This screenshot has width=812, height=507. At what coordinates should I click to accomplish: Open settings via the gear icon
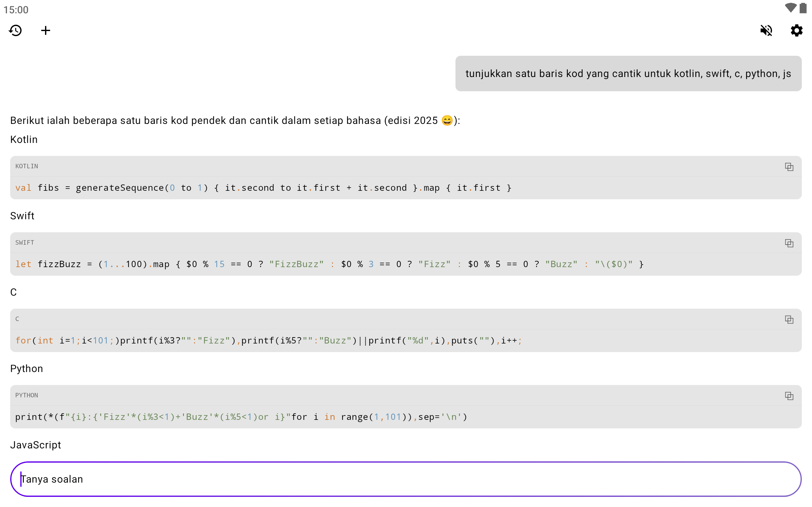[x=796, y=30]
